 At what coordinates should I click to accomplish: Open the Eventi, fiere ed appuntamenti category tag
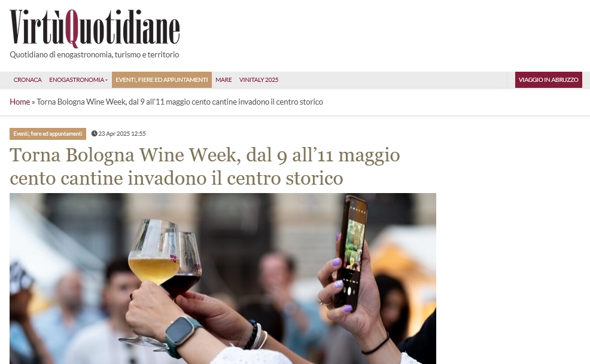[48, 134]
